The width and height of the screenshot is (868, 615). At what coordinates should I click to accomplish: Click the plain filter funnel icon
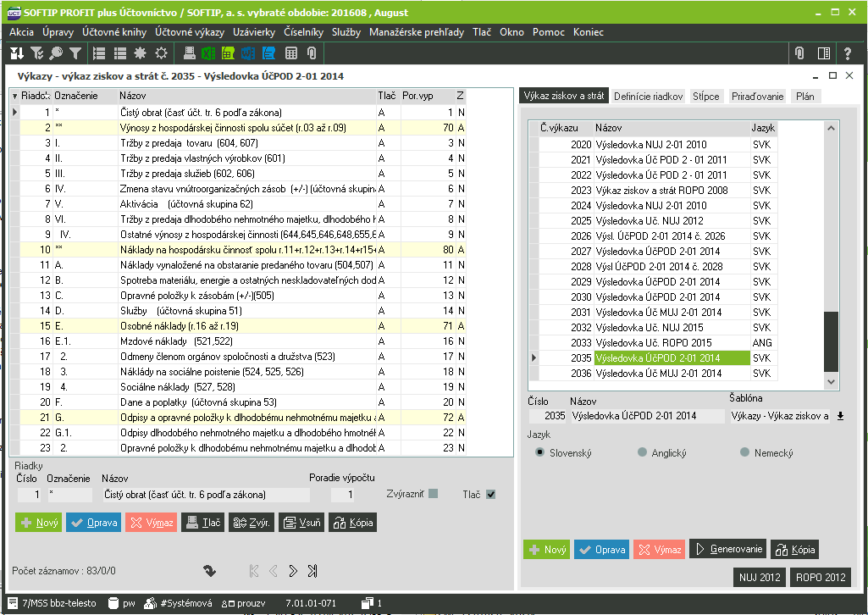(75, 53)
